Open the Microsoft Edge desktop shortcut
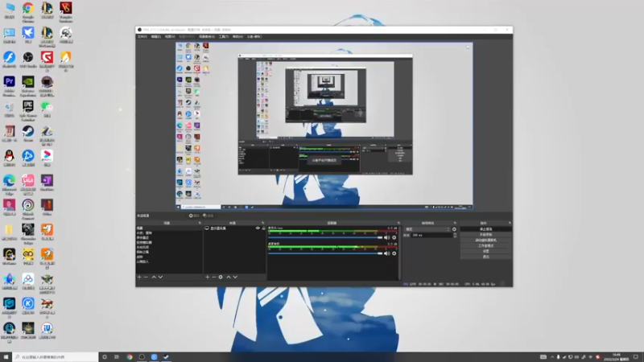 9,184
